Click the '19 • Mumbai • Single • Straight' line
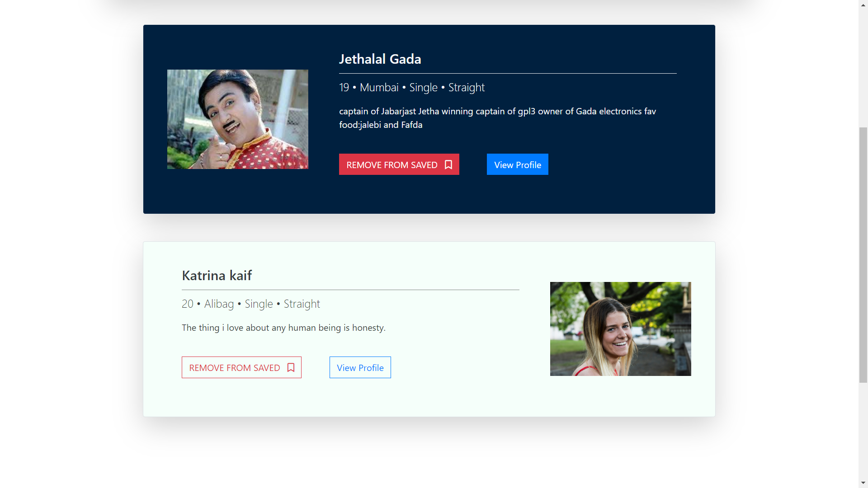The width and height of the screenshot is (868, 488). (x=412, y=88)
